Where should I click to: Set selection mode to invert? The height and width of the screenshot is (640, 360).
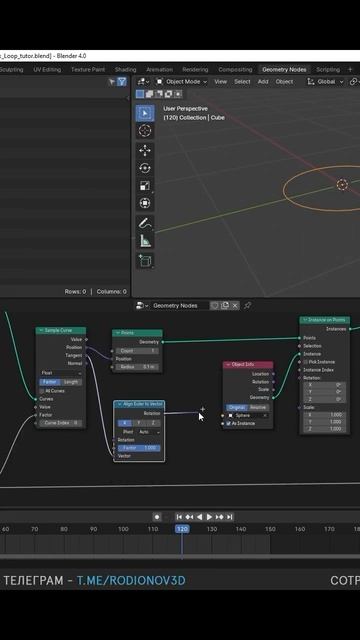point(168,94)
